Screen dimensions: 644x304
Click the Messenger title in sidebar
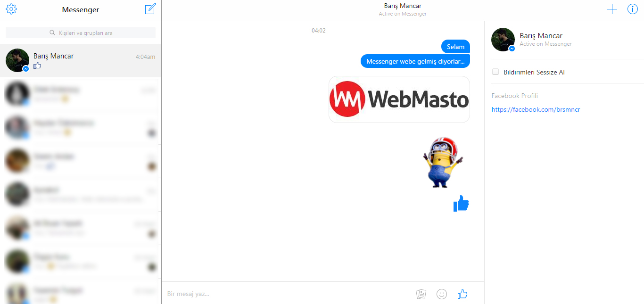point(81,9)
